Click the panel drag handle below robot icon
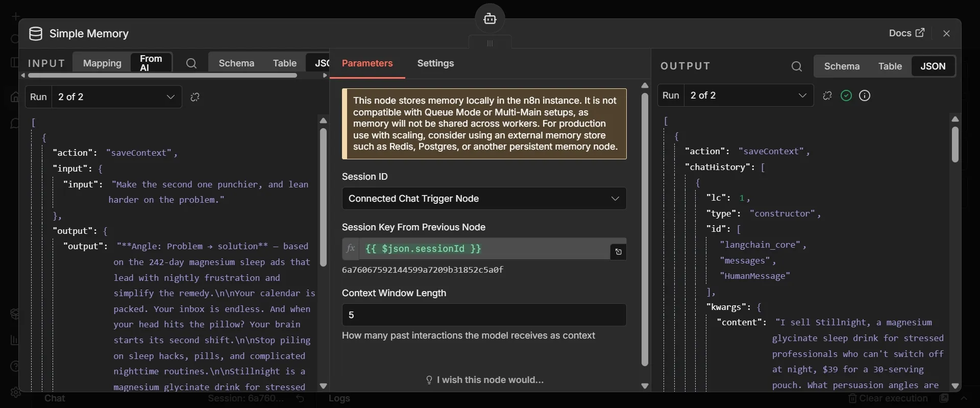 tap(490, 43)
